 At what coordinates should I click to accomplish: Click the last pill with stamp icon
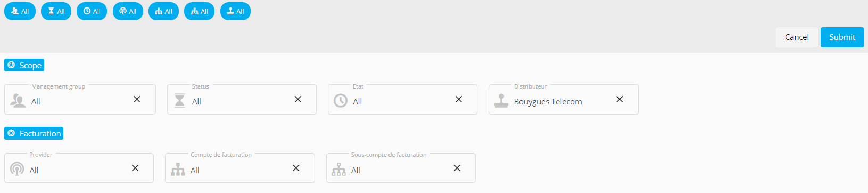coord(235,11)
